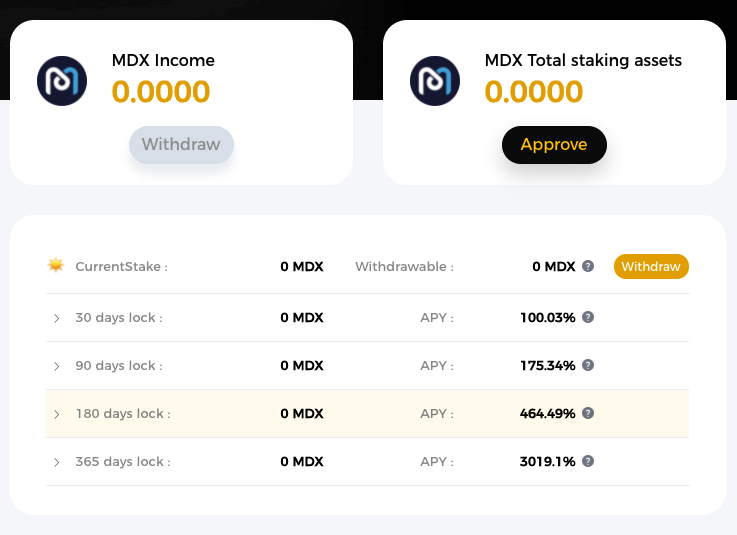This screenshot has height=535, width=737.
Task: Open the help icon next to 3019.1% APY
Action: click(588, 461)
